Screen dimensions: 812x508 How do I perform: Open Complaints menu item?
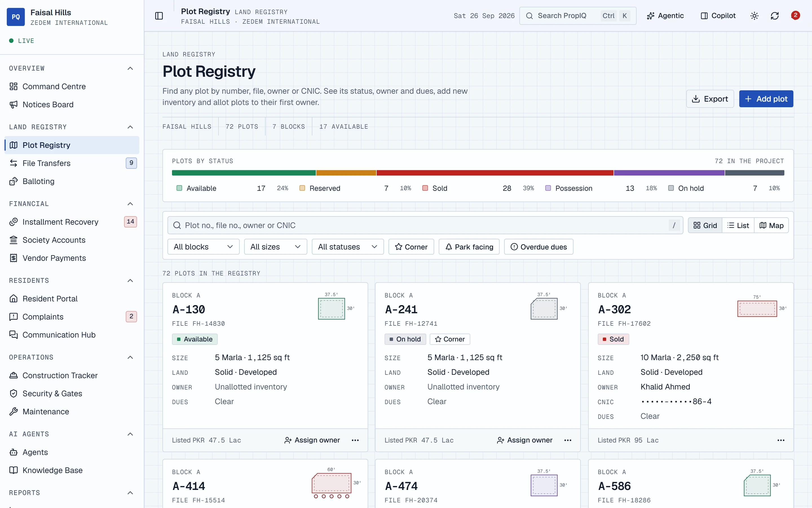(72, 316)
